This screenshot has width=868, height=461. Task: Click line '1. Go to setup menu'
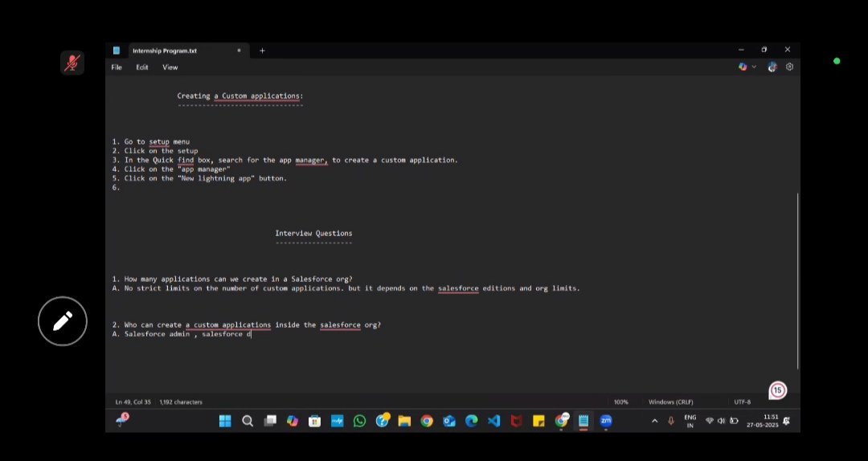click(x=150, y=141)
